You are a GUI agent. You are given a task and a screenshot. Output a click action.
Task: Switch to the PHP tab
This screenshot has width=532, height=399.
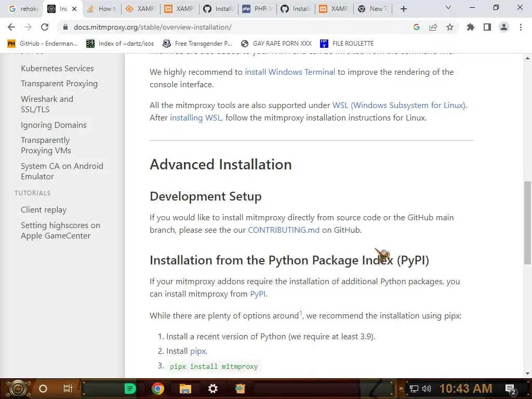(257, 9)
